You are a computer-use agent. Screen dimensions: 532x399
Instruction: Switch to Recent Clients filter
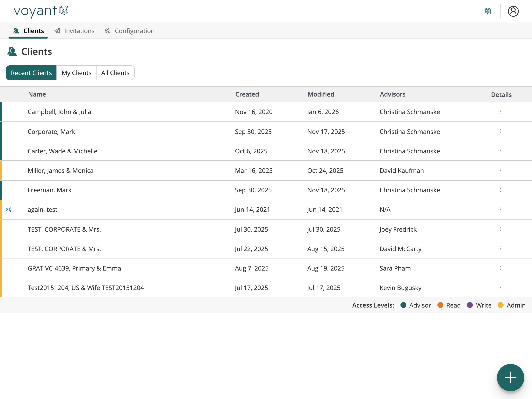[x=31, y=73]
